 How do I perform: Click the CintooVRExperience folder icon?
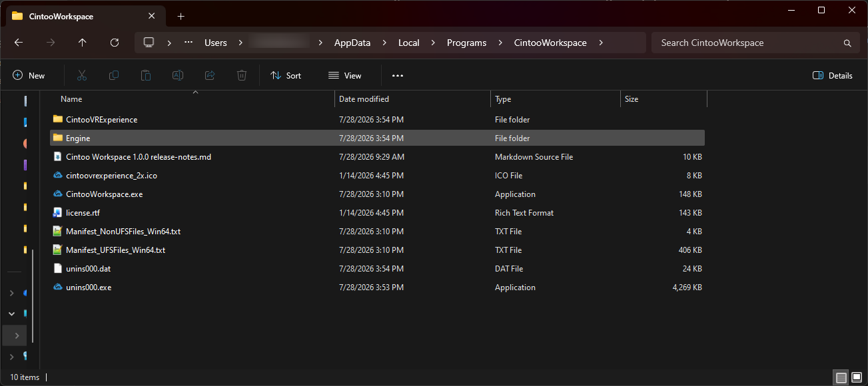[x=57, y=120]
